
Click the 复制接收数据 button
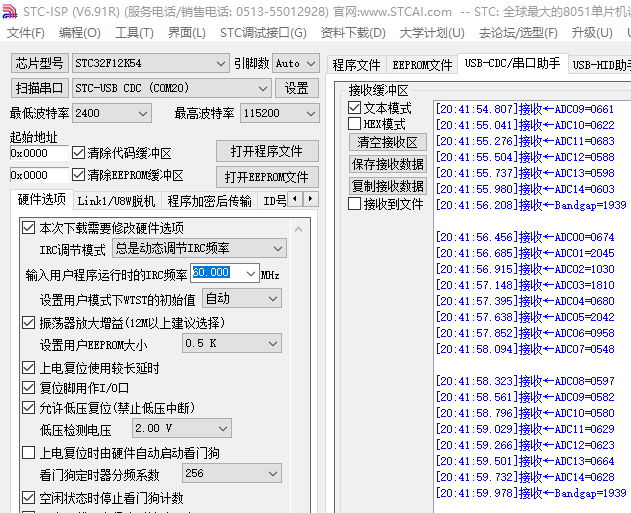[388, 186]
